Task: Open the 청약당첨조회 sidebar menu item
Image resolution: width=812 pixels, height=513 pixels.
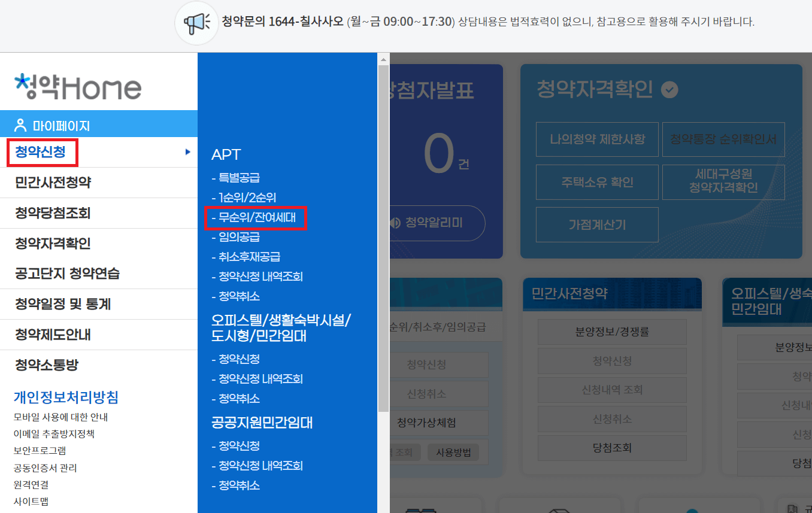Action: (x=53, y=213)
